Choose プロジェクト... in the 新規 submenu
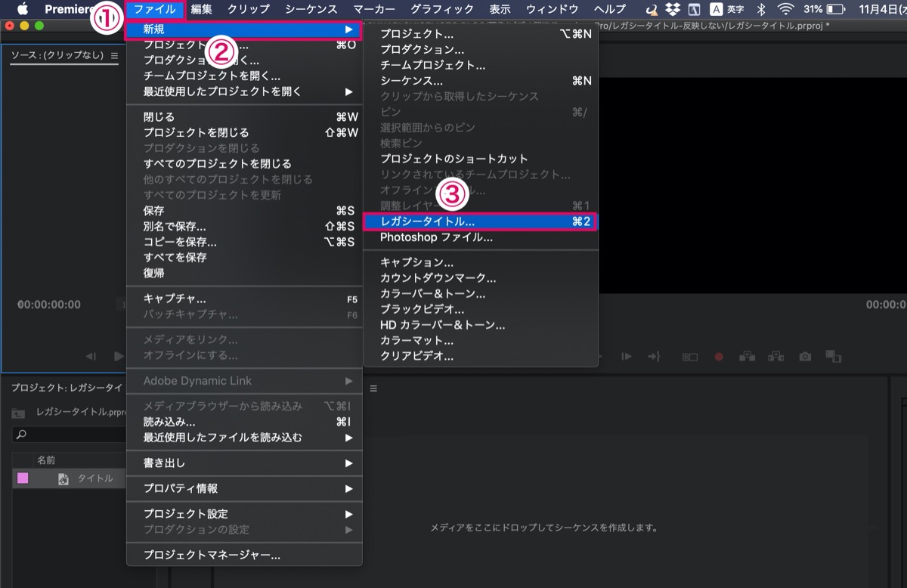 pos(480,34)
